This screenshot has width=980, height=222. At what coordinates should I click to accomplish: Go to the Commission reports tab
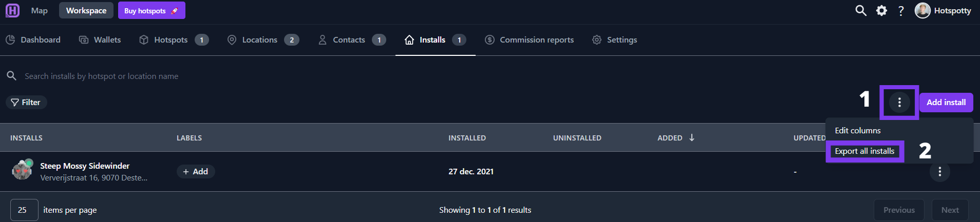coord(530,40)
